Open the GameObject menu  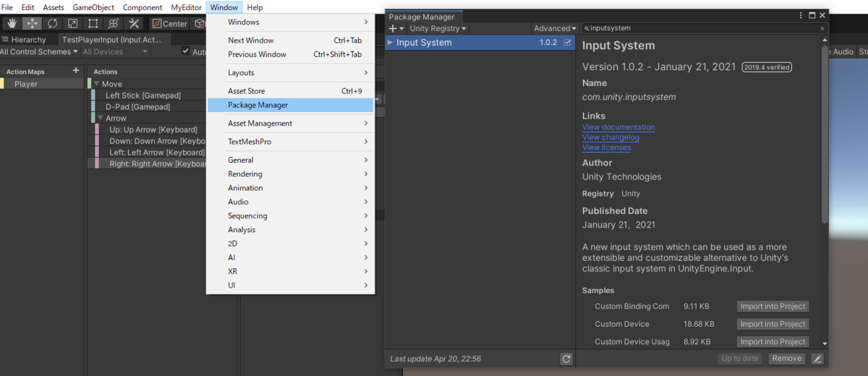[93, 7]
